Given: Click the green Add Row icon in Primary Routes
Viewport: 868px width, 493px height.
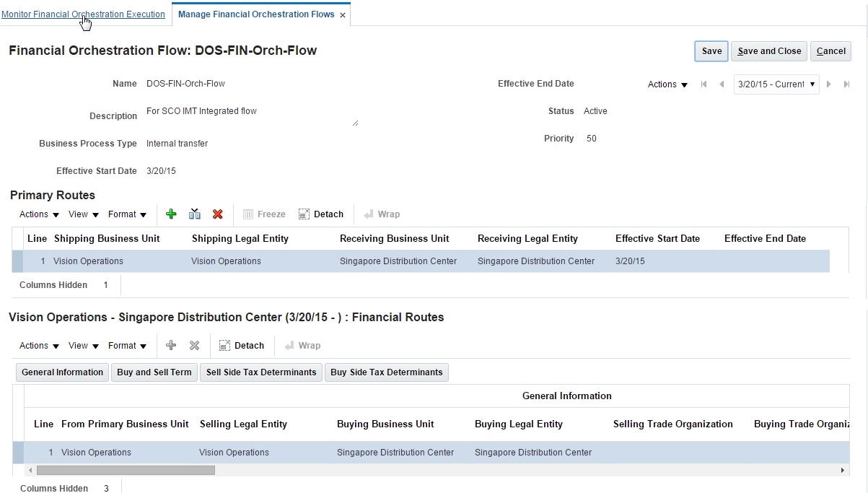Looking at the screenshot, I should click(x=171, y=214).
